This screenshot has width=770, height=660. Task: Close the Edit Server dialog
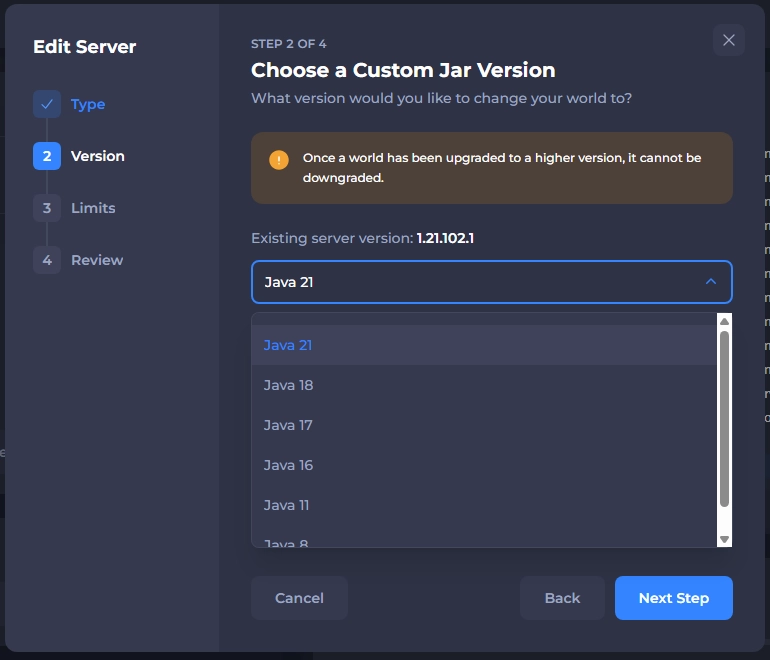728,40
